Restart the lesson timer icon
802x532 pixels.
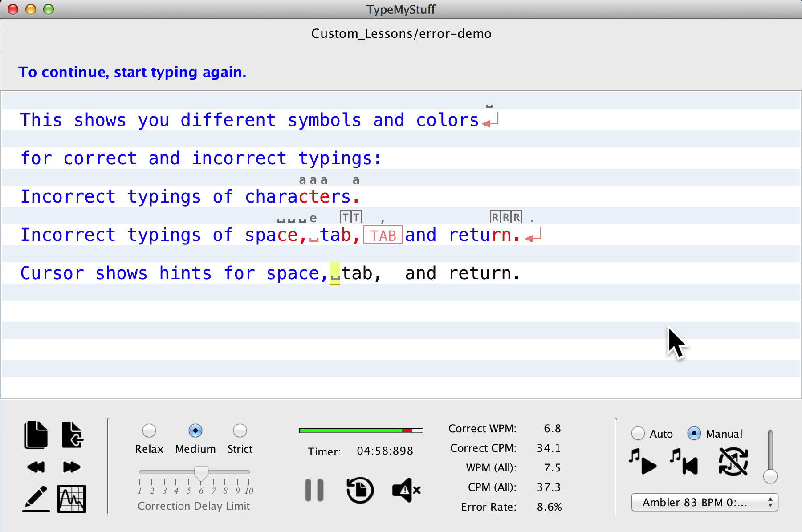(360, 490)
